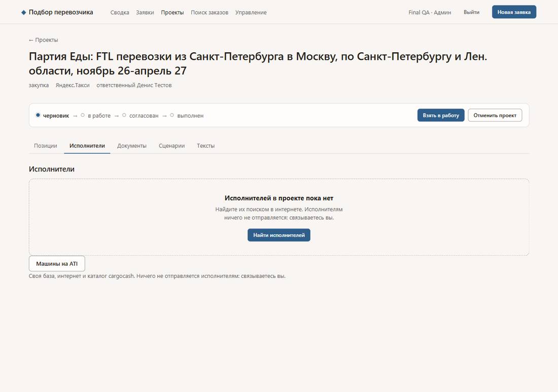Select the согласован status circle
Image resolution: width=558 pixels, height=392 pixels.
point(124,115)
